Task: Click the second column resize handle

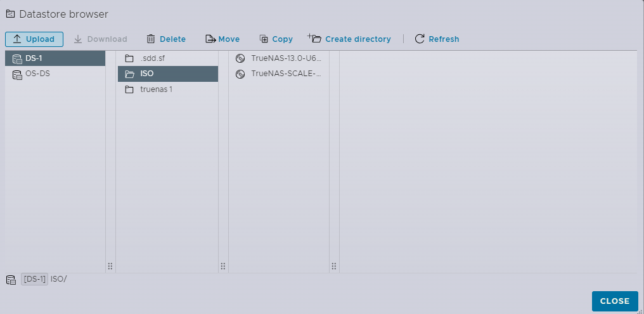Action: tap(223, 266)
